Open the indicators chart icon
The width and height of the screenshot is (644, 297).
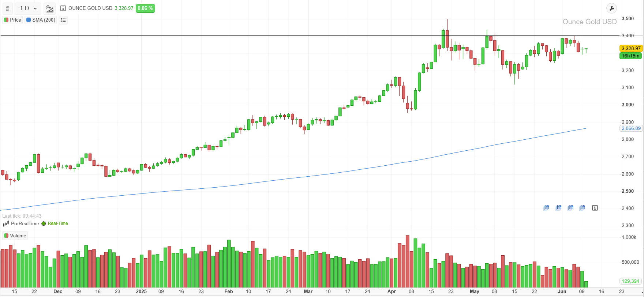50,8
